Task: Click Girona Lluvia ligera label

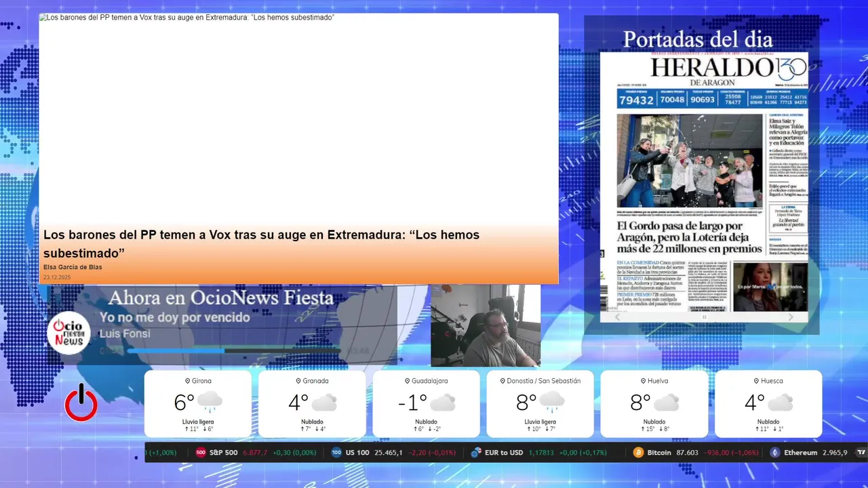Action: [197, 422]
